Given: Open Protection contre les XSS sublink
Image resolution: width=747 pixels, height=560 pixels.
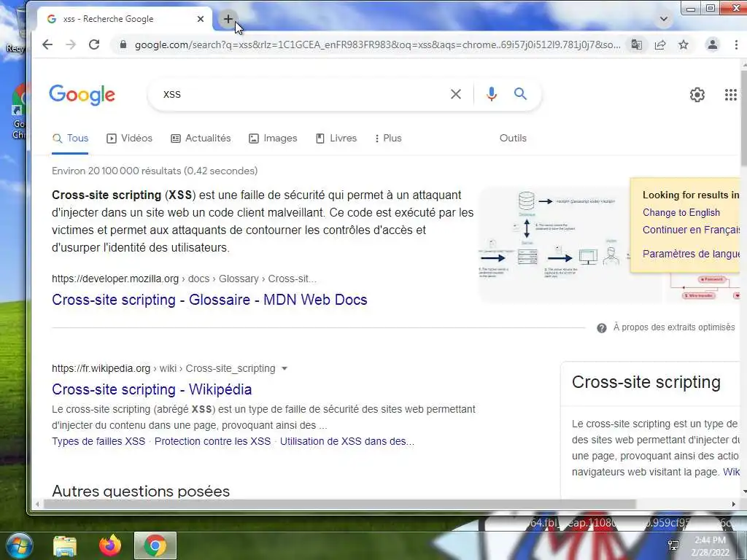Looking at the screenshot, I should click(212, 441).
